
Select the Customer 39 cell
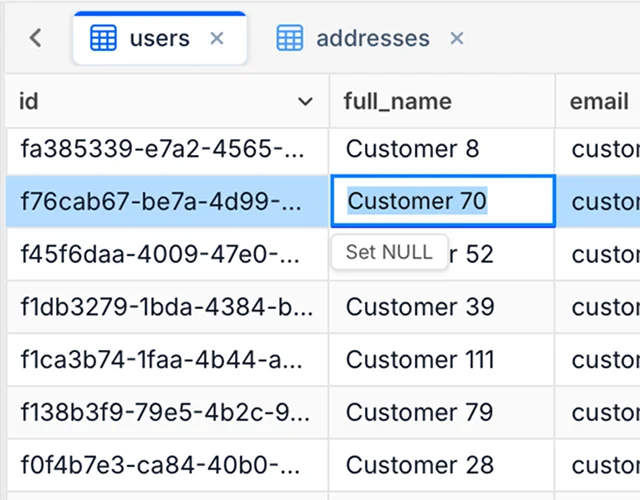tap(442, 307)
